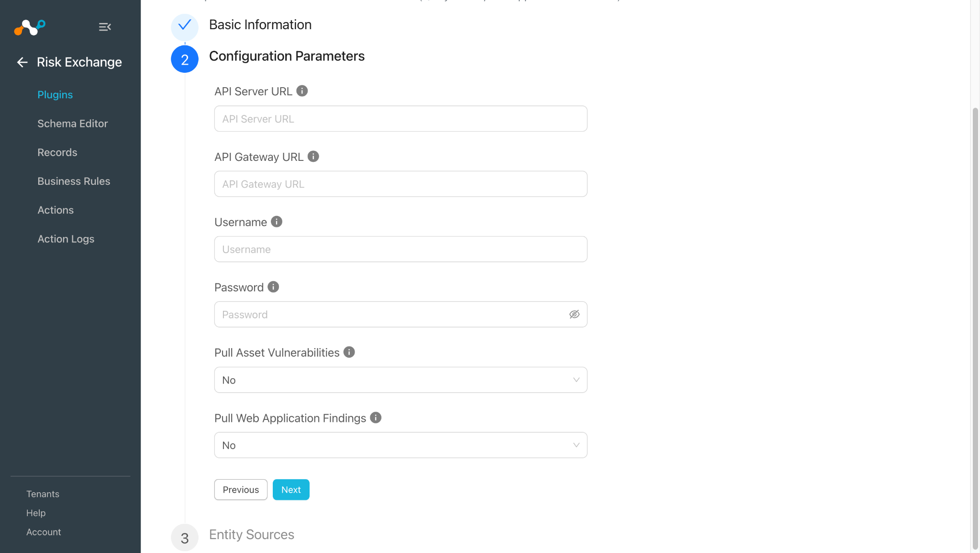Focus the API Server URL input field

401,119
